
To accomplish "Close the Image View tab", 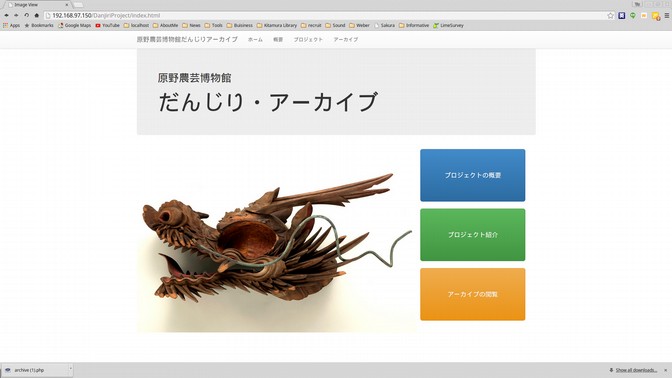I will point(67,5).
